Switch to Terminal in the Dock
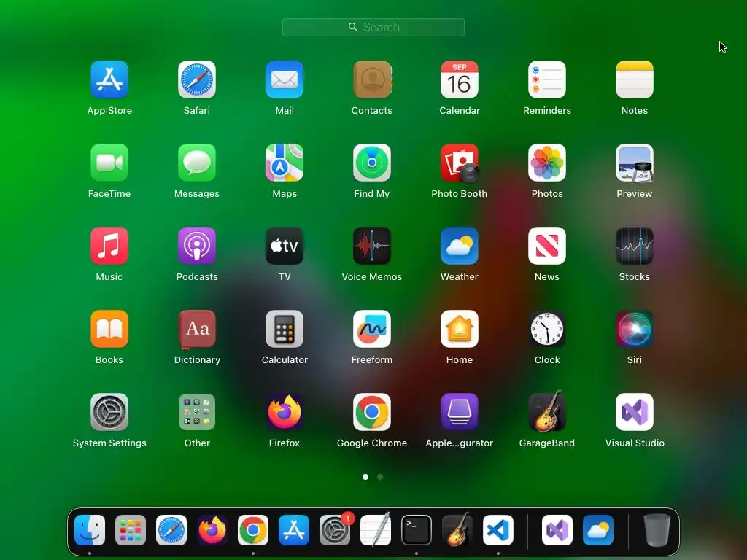The width and height of the screenshot is (747, 560). [417, 530]
